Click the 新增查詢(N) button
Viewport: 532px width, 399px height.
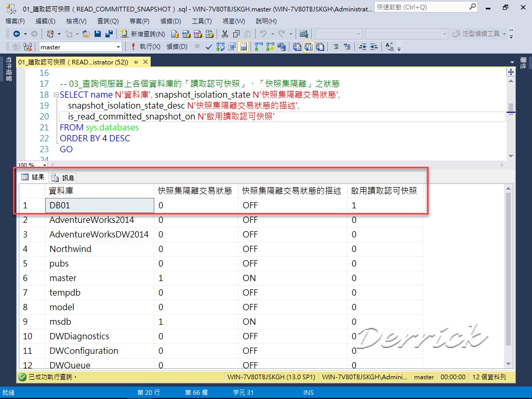[143, 34]
